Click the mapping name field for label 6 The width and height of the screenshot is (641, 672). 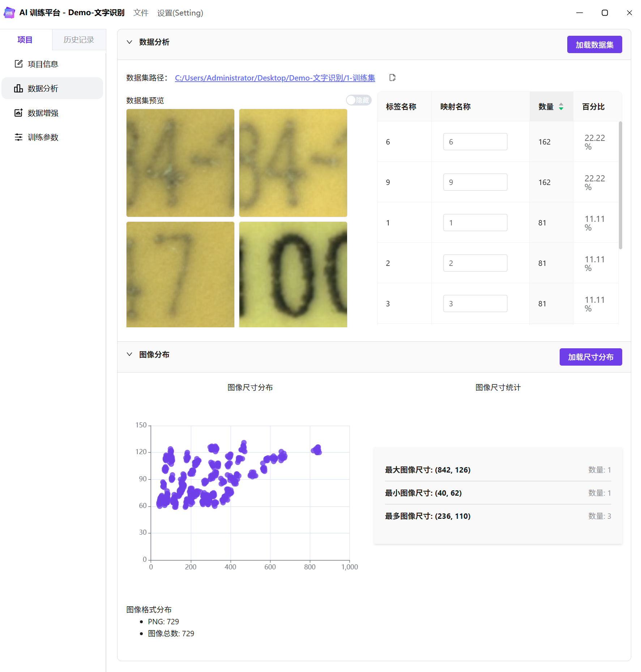coord(475,142)
